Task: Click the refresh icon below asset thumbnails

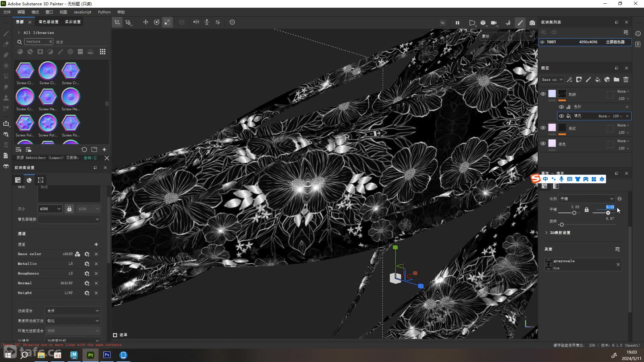Action: tap(84, 149)
